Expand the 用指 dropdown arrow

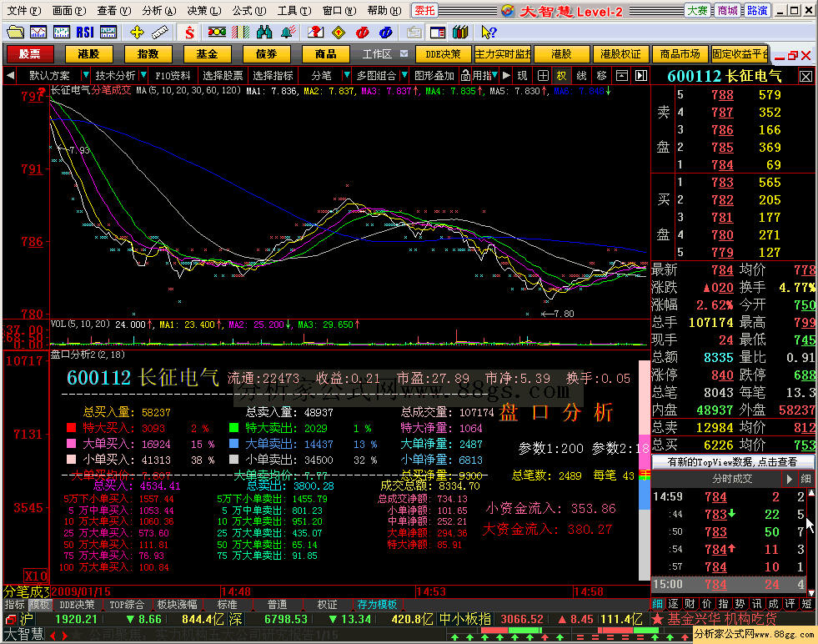click(x=494, y=76)
